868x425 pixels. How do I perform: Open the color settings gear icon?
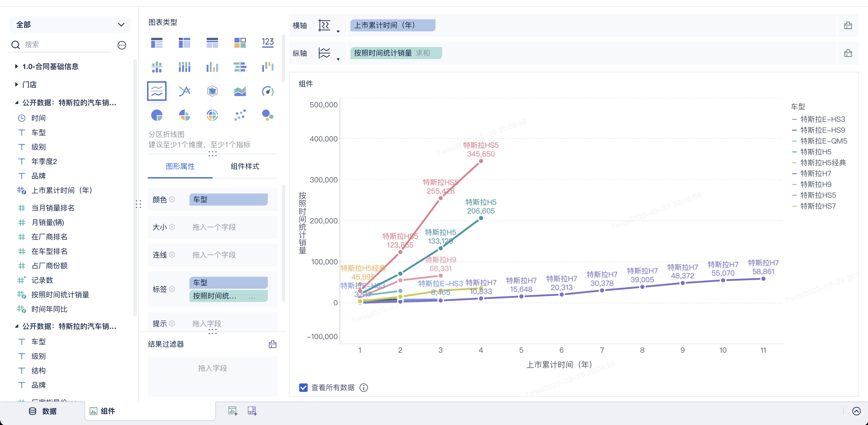[172, 199]
